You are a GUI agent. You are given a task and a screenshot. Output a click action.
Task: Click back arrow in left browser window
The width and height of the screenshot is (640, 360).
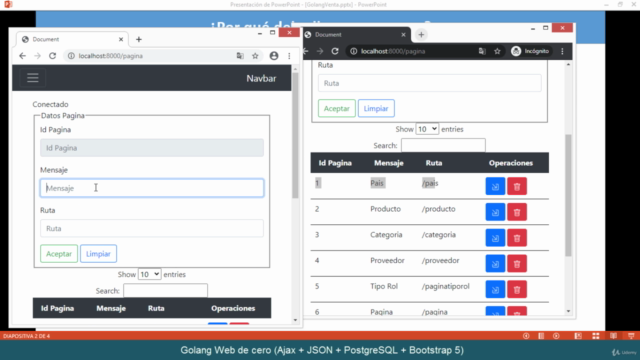coord(22,56)
